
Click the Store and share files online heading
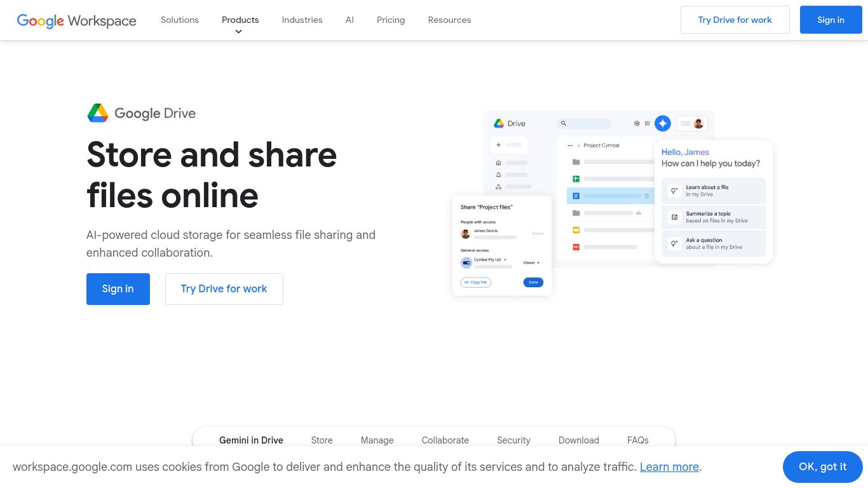click(x=212, y=175)
